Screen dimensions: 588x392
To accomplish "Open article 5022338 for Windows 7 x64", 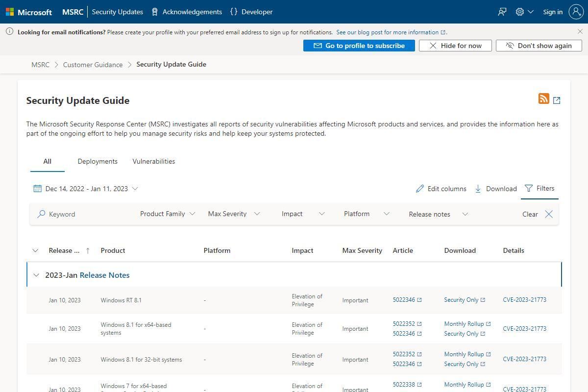I will tap(404, 385).
